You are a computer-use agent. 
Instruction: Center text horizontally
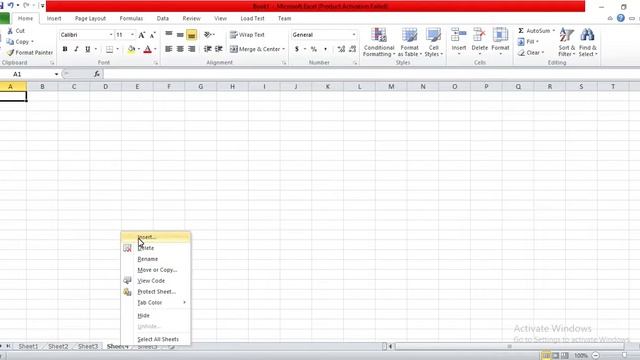click(180, 49)
